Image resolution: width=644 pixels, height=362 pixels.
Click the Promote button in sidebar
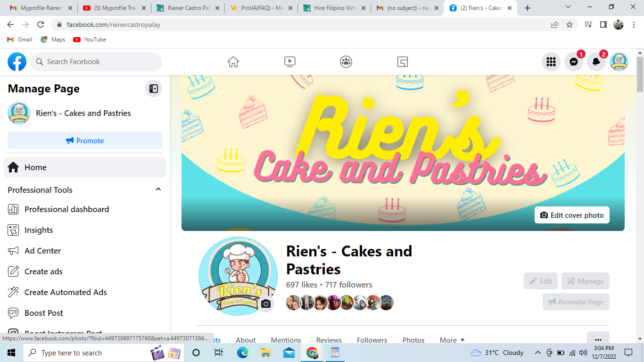tap(85, 140)
